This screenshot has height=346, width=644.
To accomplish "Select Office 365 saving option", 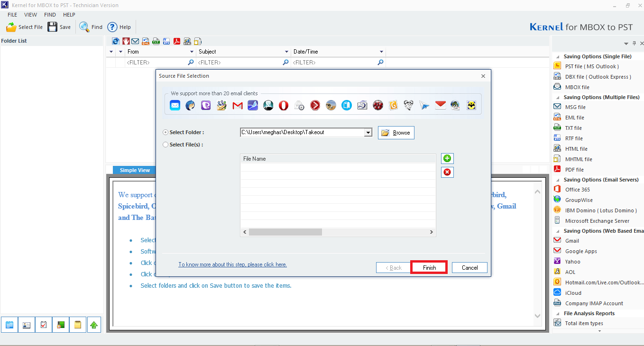I will coord(572,190).
